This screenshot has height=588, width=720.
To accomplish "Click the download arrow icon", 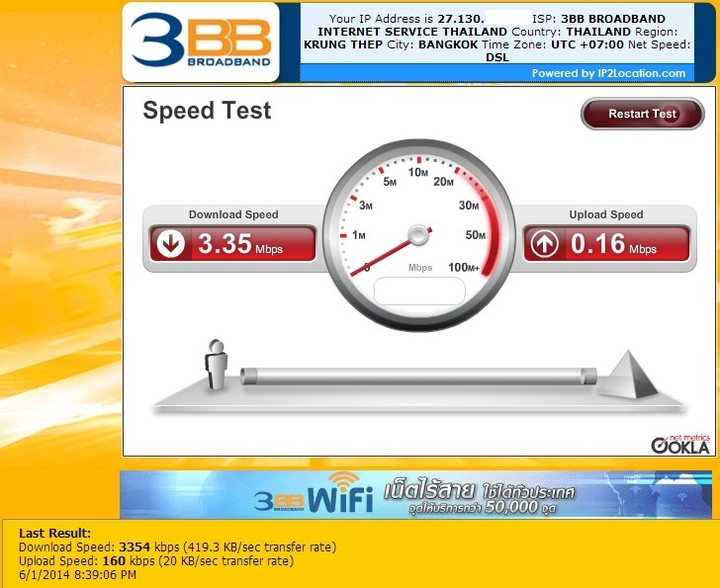I will click(171, 243).
